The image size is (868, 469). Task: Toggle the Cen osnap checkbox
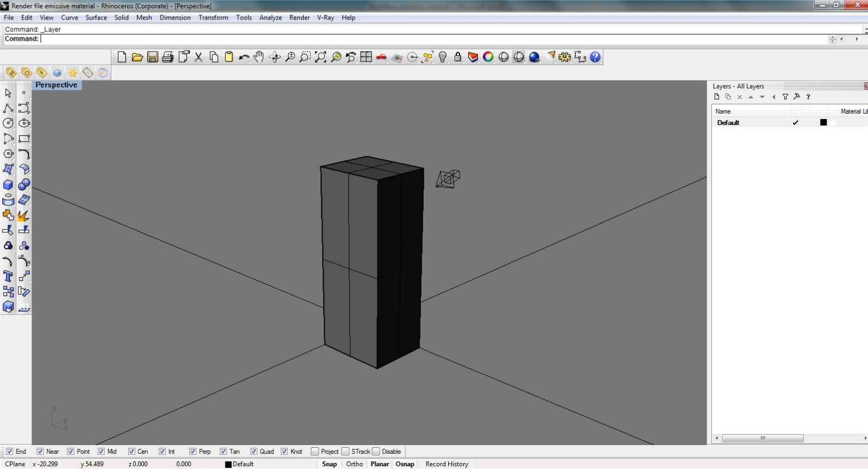pos(131,452)
